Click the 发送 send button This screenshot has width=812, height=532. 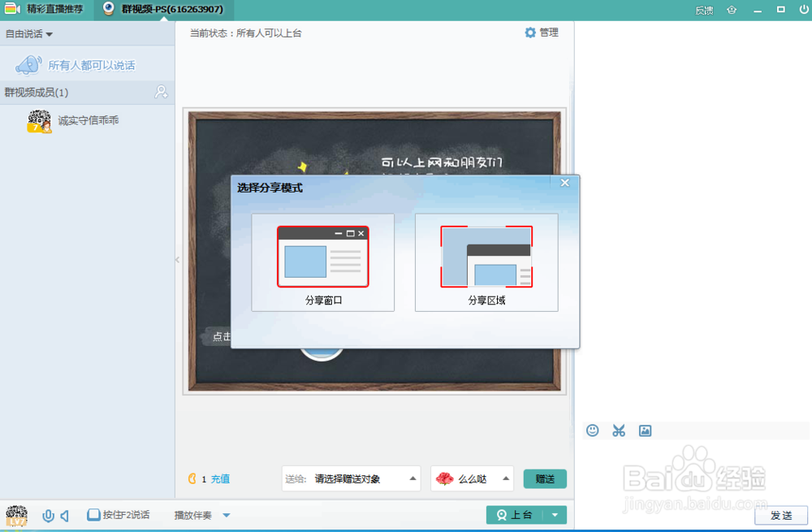coord(782,515)
